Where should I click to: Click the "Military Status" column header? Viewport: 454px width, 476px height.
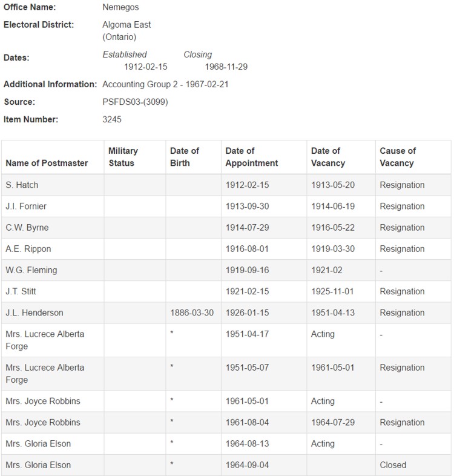point(123,157)
